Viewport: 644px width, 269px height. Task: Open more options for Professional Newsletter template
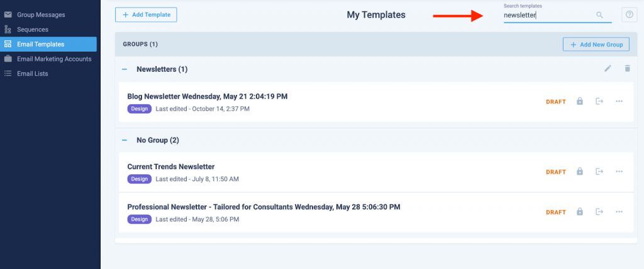(x=619, y=212)
